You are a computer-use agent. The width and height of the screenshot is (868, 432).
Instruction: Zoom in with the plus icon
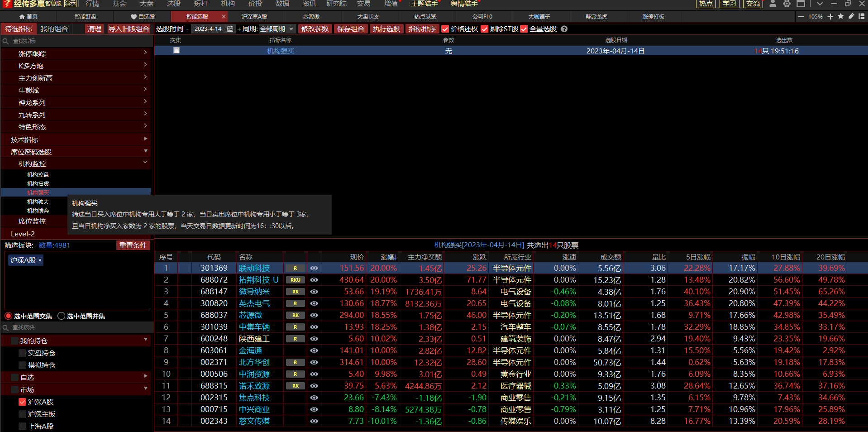coord(830,16)
